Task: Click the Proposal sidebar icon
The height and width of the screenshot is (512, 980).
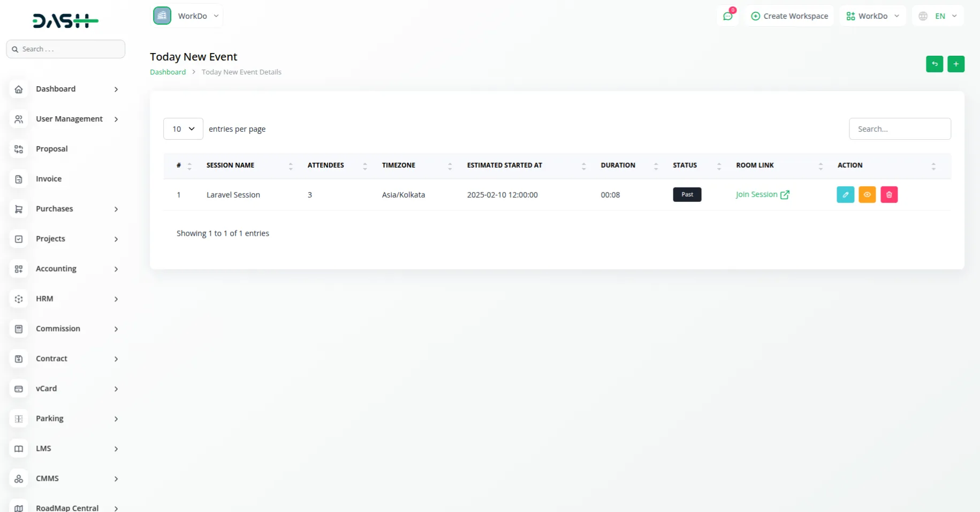Action: click(19, 149)
